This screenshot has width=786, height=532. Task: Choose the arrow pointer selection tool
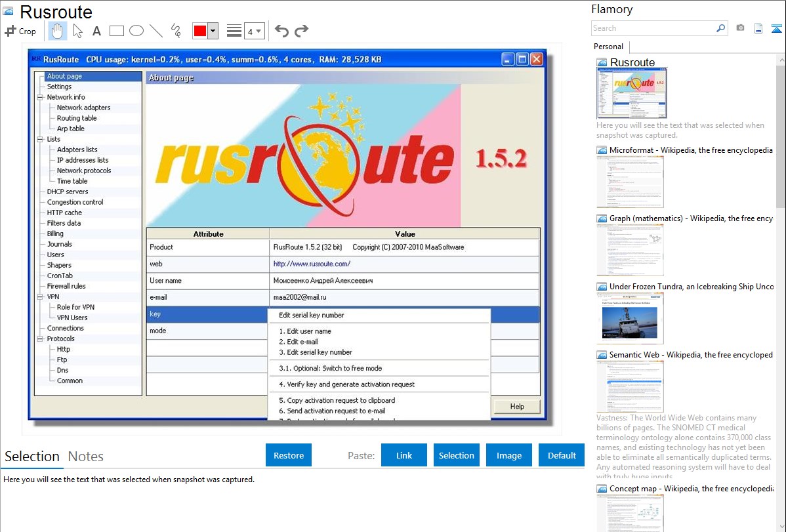[77, 31]
